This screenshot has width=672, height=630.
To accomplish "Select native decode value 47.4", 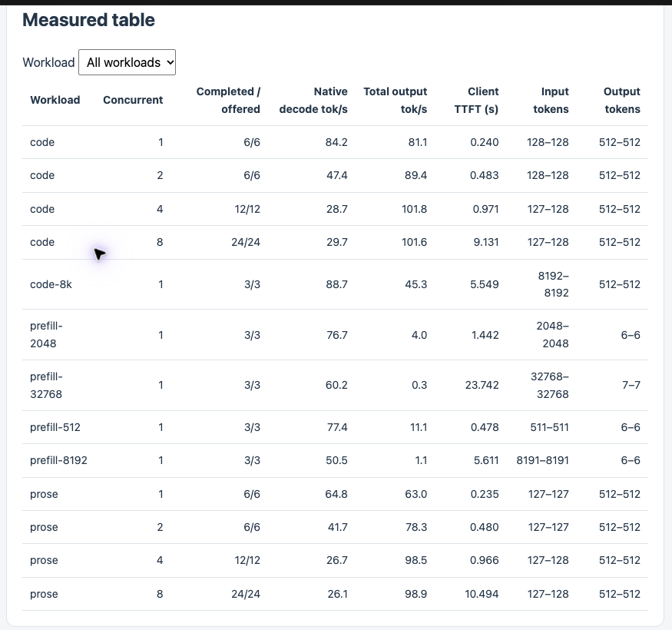I will (337, 175).
